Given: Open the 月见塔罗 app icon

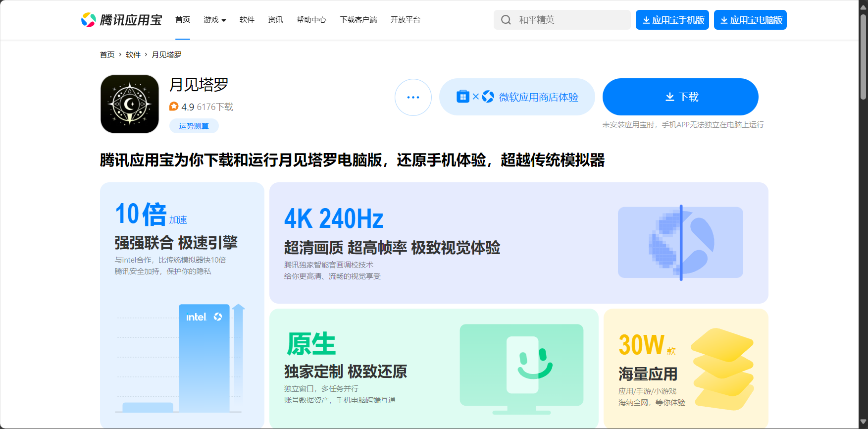Looking at the screenshot, I should (130, 104).
